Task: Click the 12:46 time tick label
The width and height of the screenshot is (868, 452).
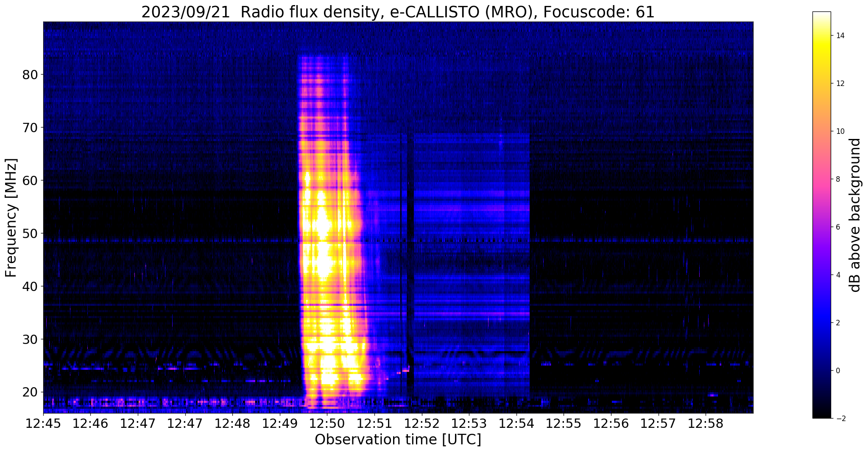Action: pyautogui.click(x=91, y=424)
